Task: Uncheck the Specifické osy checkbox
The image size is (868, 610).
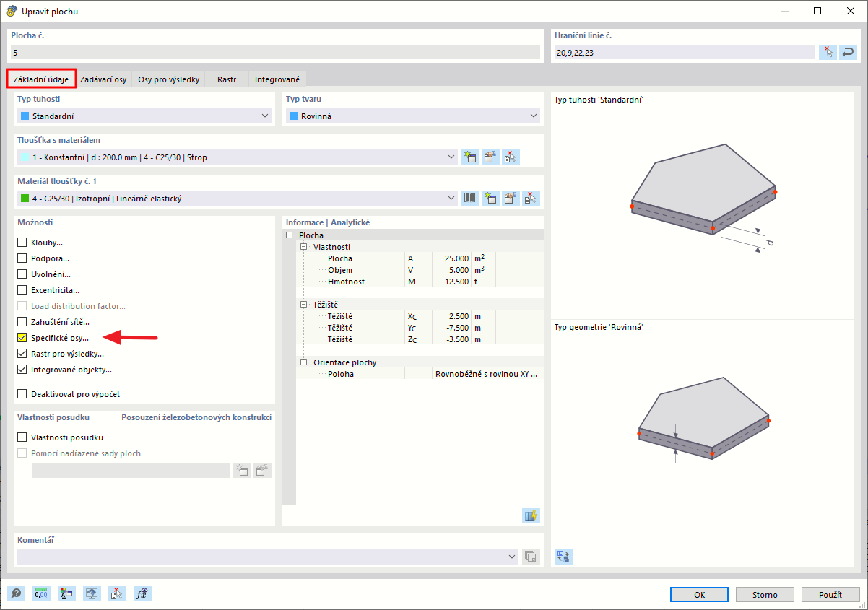Action: pyautogui.click(x=22, y=338)
